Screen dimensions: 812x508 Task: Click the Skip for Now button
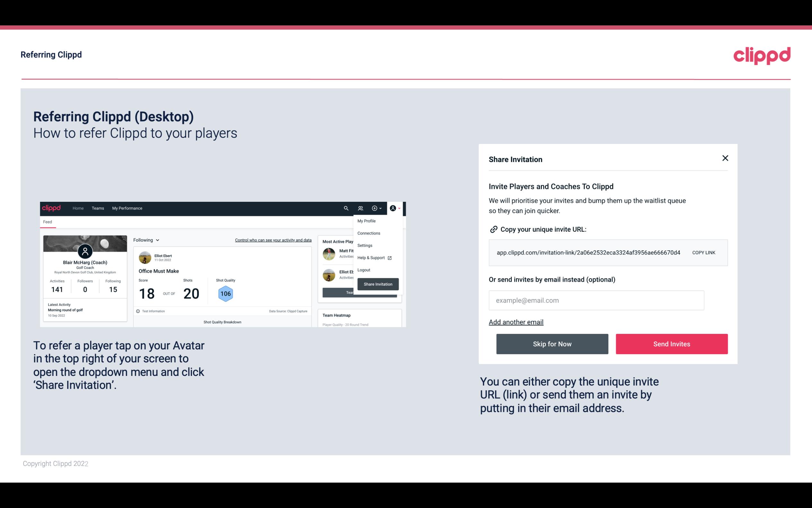[552, 343]
